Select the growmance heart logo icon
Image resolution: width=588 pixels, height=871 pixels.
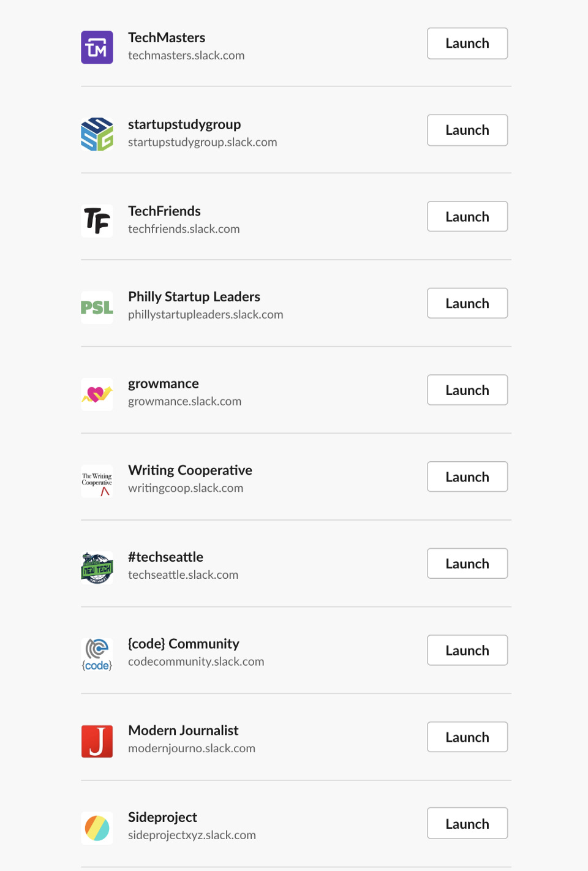[97, 394]
